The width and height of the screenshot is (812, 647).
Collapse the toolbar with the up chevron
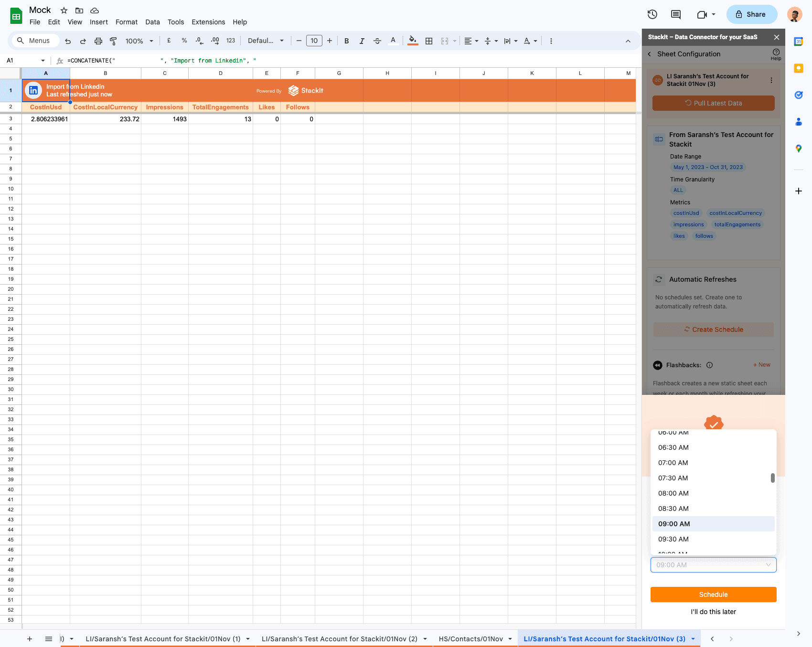(x=628, y=41)
